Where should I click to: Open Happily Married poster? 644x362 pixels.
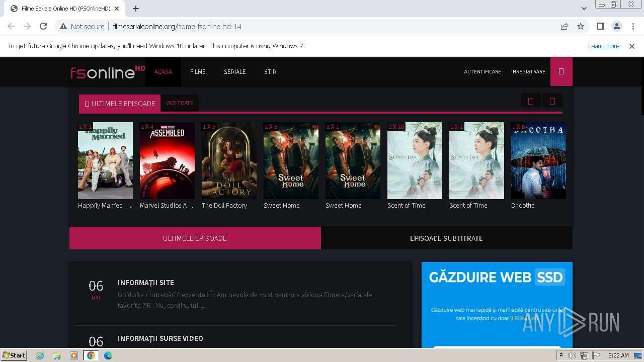click(105, 160)
